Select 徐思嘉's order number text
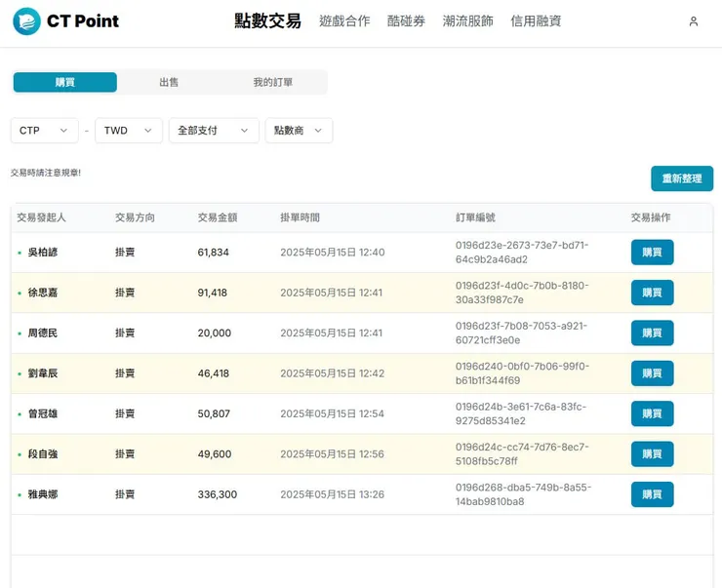722x588 pixels. coord(522,293)
